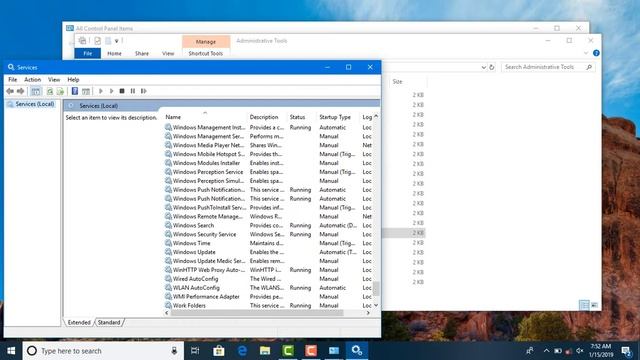Image resolution: width=640 pixels, height=360 pixels.
Task: Open Share ribbon tab in Administrative Tools
Action: tap(142, 53)
